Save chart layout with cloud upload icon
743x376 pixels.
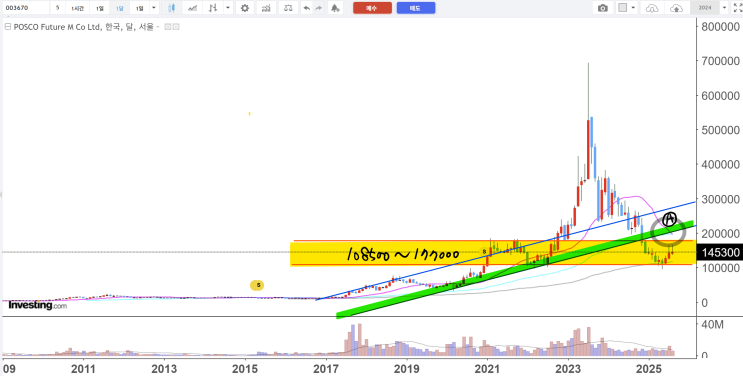click(677, 8)
